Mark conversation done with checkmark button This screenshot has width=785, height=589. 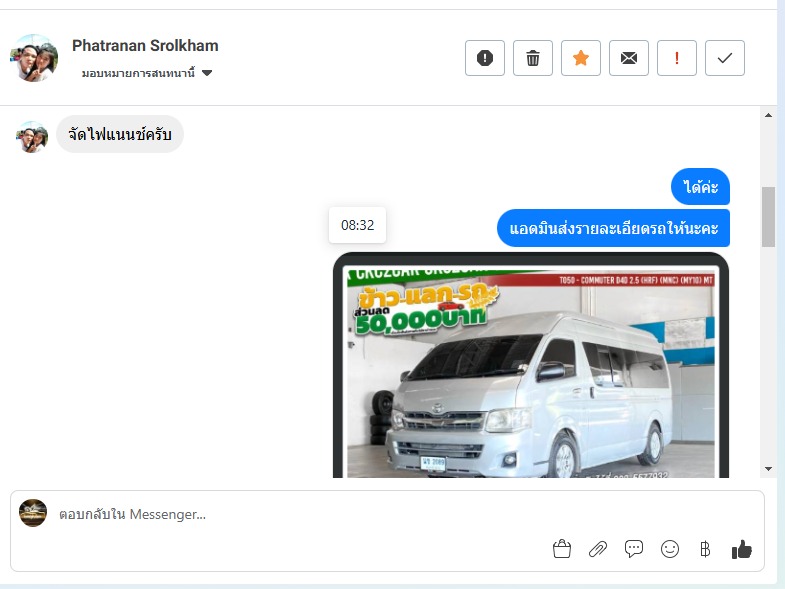(x=725, y=58)
